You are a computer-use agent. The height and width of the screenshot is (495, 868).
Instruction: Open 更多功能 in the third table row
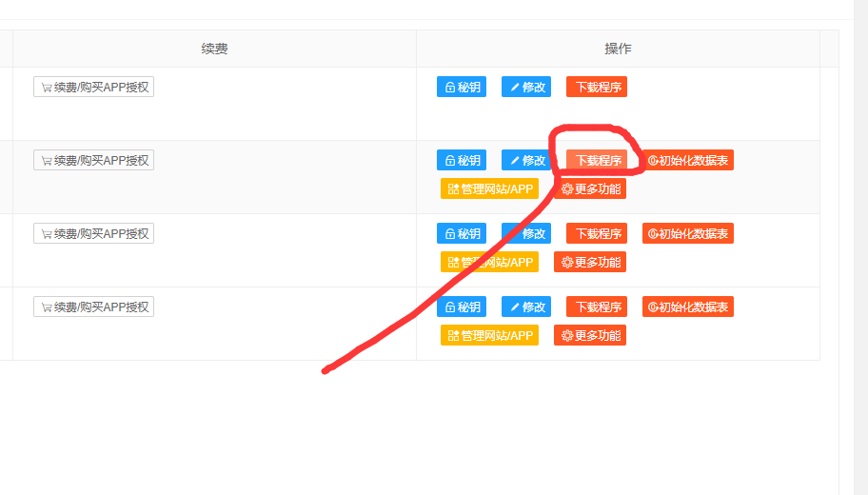tap(590, 262)
